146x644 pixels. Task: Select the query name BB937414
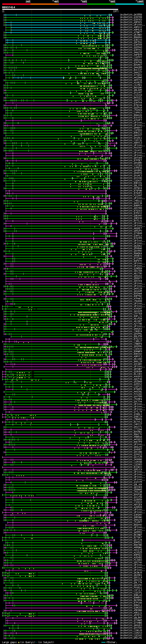8,8
